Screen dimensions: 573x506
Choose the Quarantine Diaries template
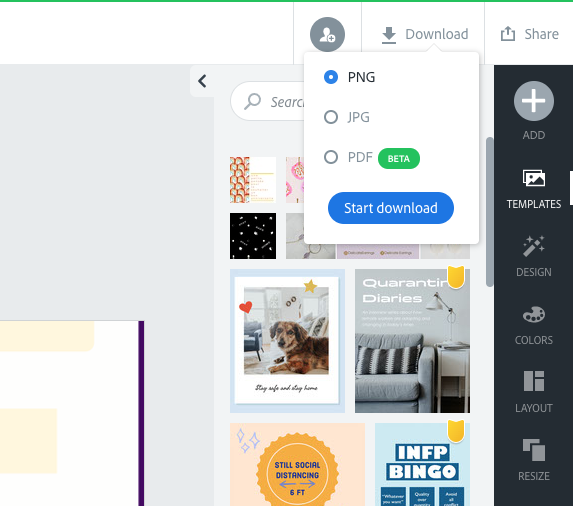(x=412, y=341)
